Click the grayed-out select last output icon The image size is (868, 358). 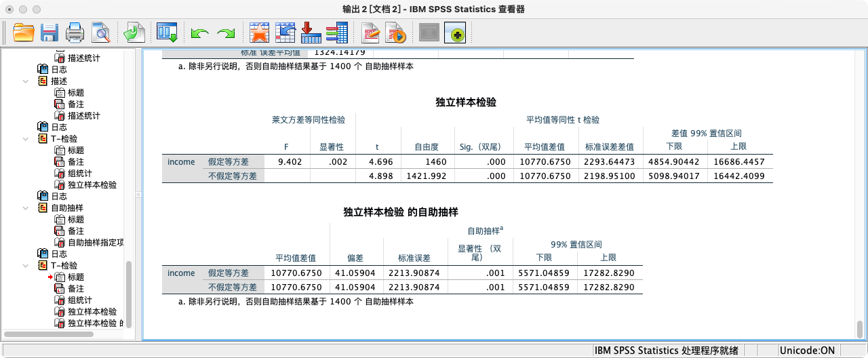(x=429, y=32)
